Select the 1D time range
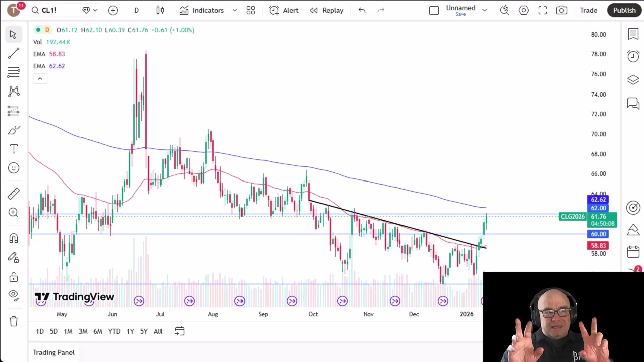Viewport: 644px width, 362px height. (x=40, y=331)
